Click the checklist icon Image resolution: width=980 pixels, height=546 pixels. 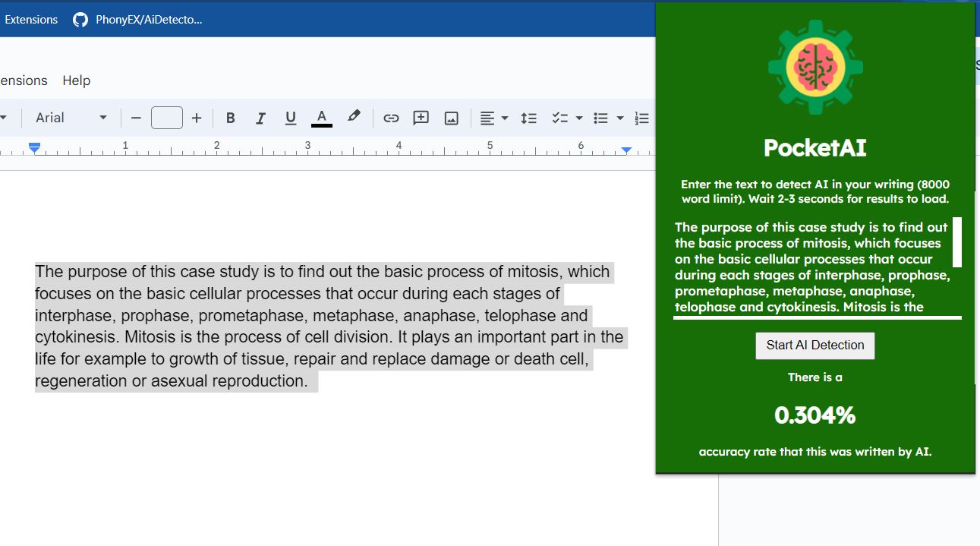click(x=559, y=118)
